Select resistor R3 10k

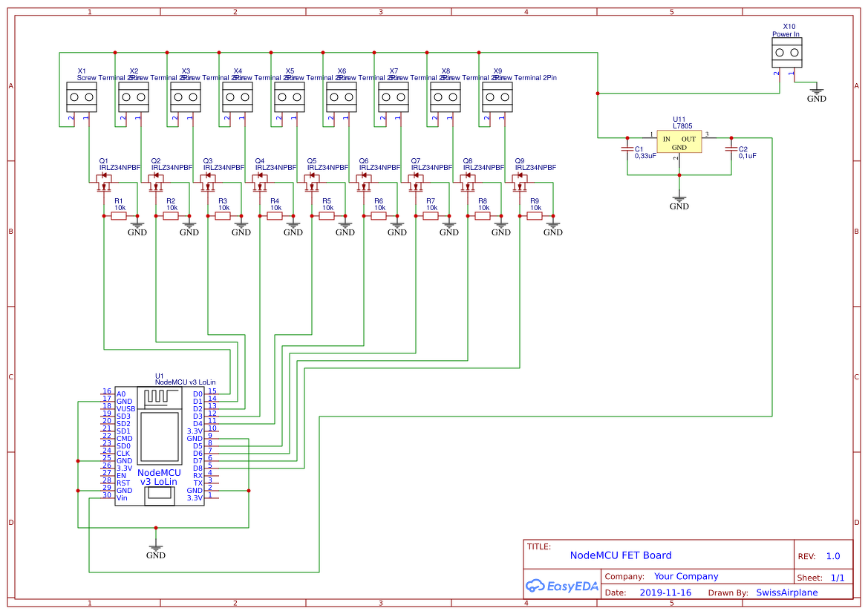[223, 216]
